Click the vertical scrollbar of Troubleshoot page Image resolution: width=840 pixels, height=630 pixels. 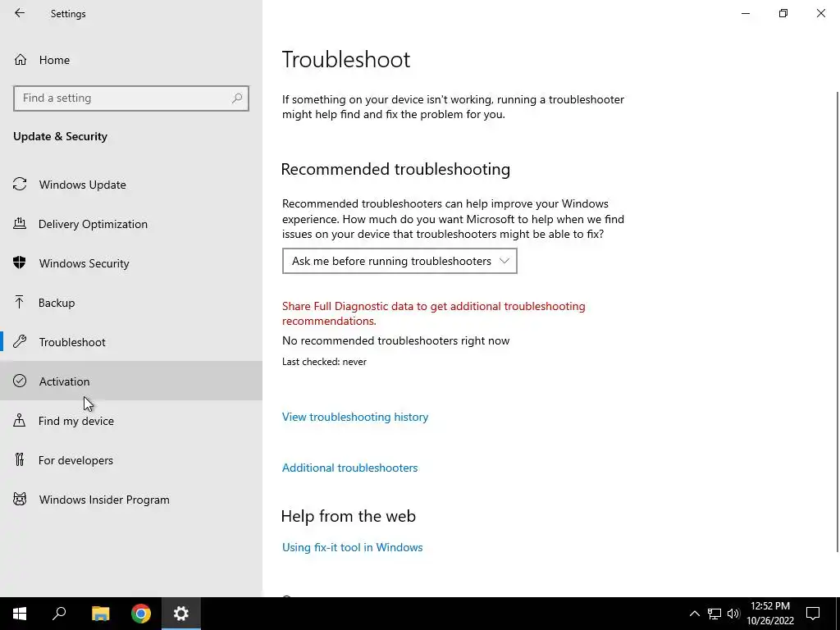837,322
